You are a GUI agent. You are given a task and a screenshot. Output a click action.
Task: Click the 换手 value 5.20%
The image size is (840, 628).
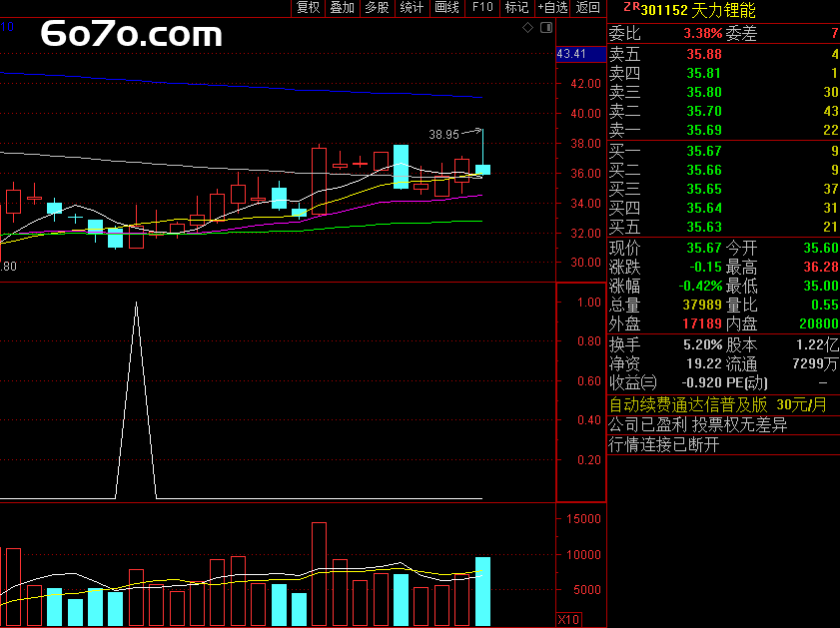coord(703,344)
